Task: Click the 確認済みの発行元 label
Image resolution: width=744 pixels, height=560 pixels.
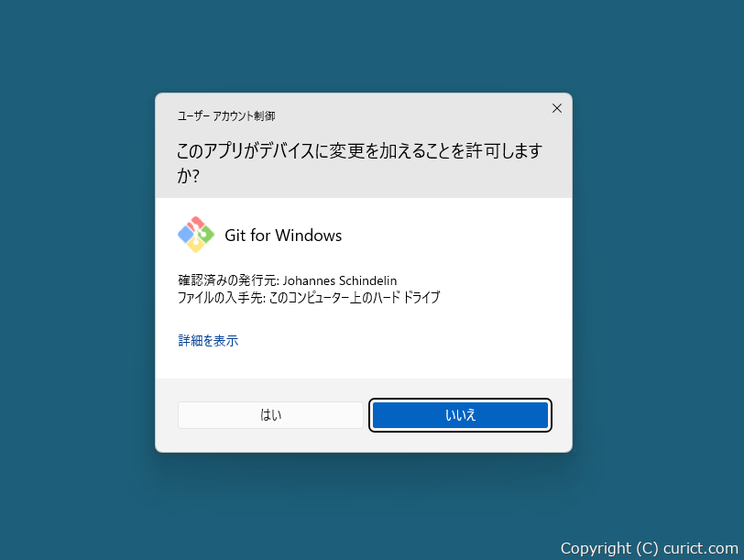Action: [x=228, y=280]
